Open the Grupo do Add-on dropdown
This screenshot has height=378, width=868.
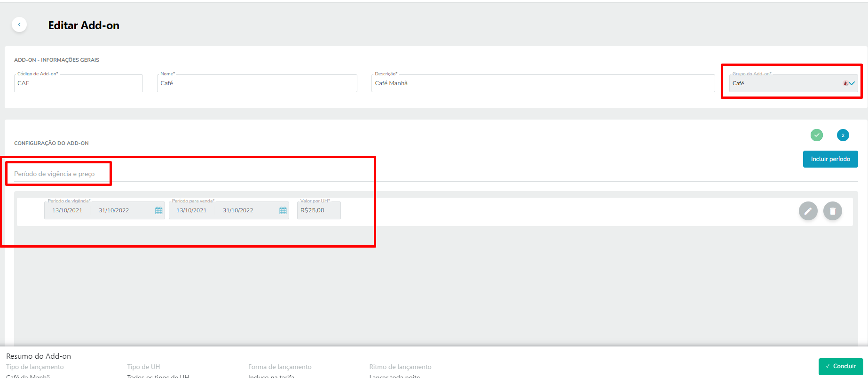coord(793,83)
